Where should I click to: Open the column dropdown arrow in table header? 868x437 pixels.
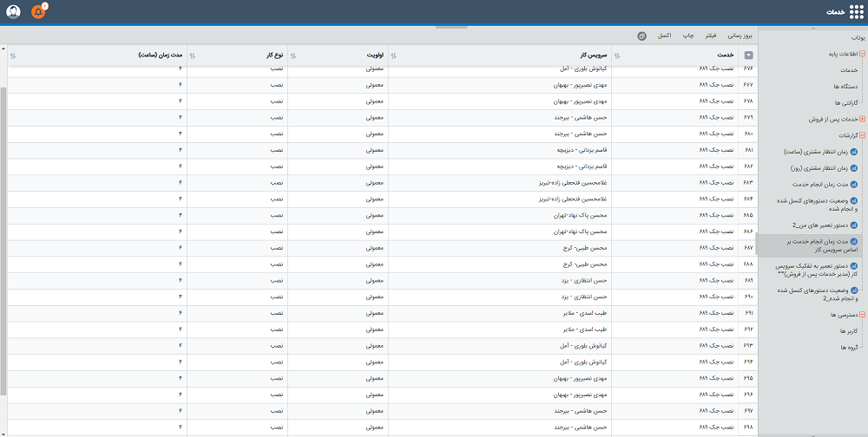pos(748,55)
